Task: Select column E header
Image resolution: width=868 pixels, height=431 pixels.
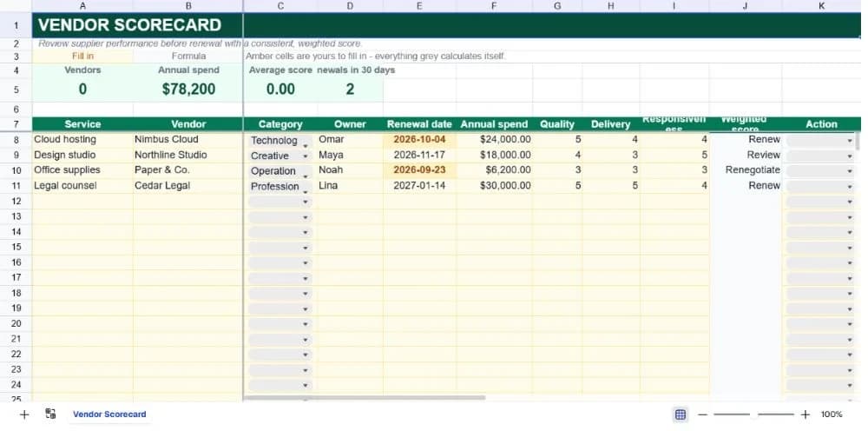Action: [419, 6]
